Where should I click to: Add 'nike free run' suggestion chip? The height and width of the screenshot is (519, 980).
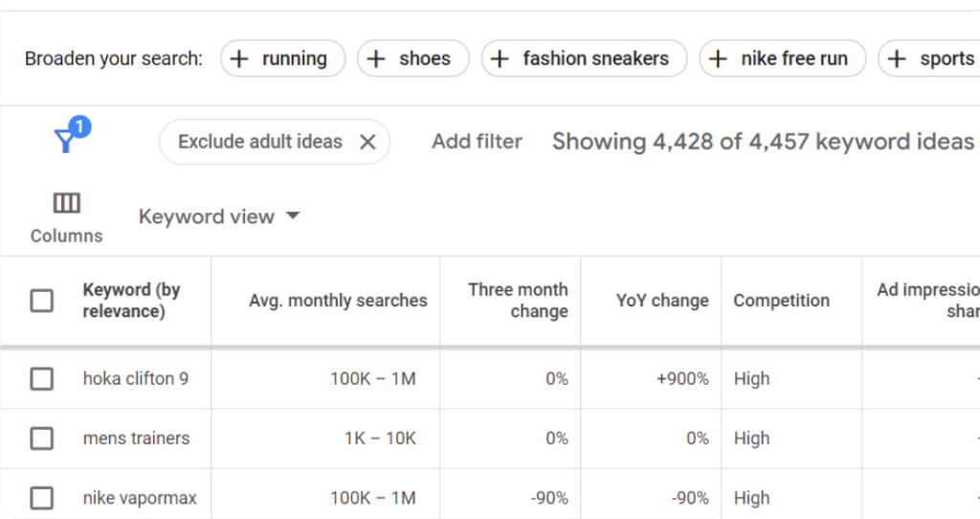pos(783,58)
